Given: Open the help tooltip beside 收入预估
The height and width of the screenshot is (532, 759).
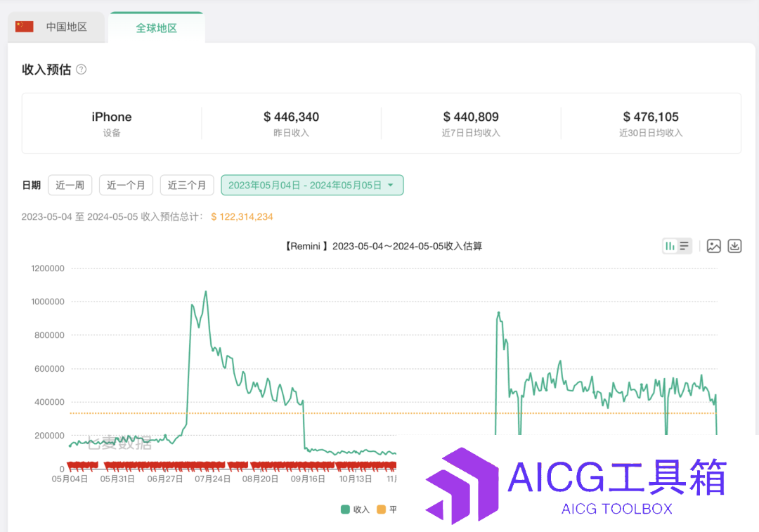Looking at the screenshot, I should (82, 69).
